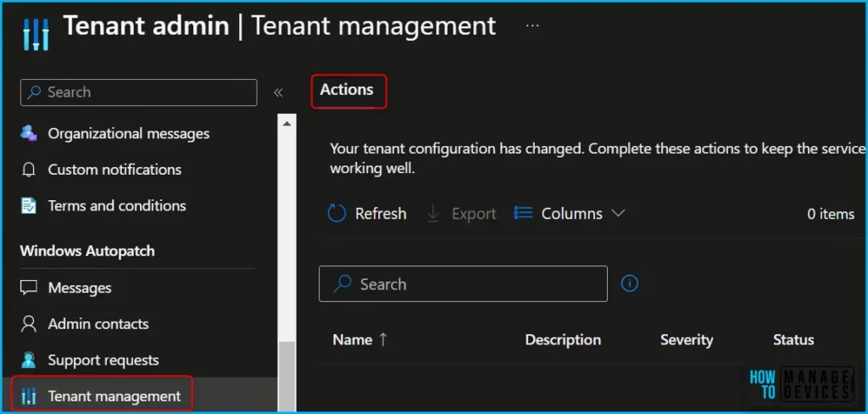Sort by the Description column header
Viewport: 868px width, 414px height.
coord(563,339)
